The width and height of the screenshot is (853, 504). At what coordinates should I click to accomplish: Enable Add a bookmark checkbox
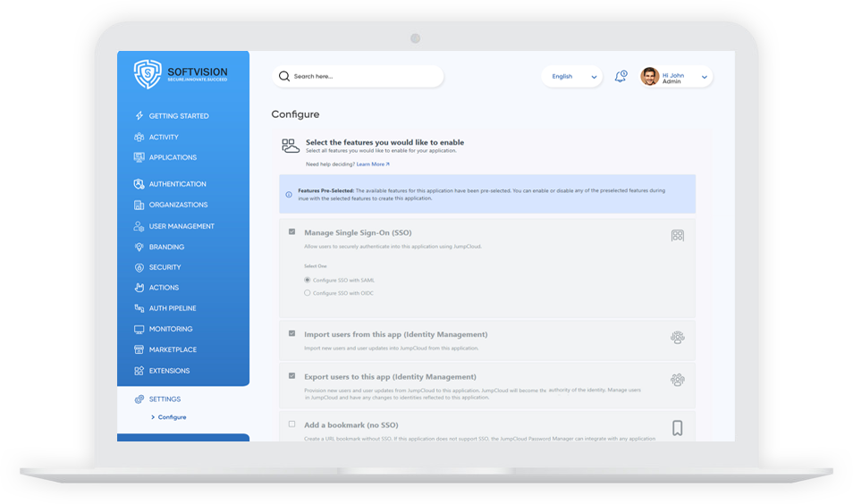pyautogui.click(x=292, y=424)
